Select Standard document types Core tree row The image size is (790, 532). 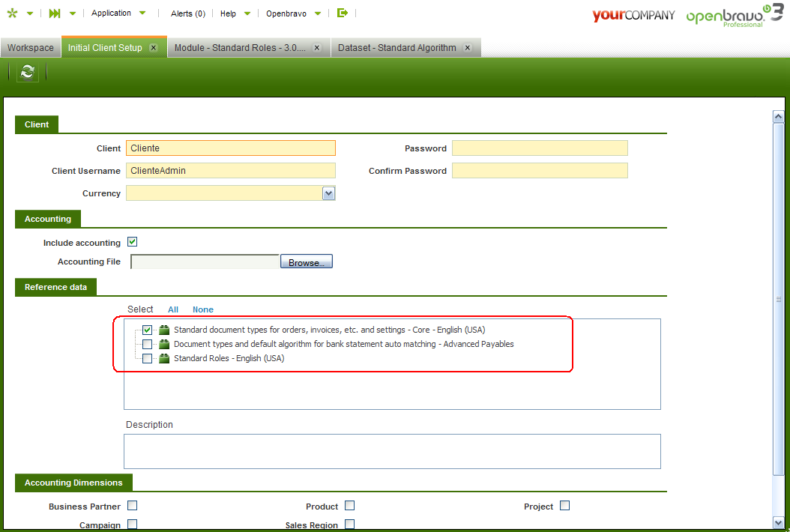coord(330,330)
